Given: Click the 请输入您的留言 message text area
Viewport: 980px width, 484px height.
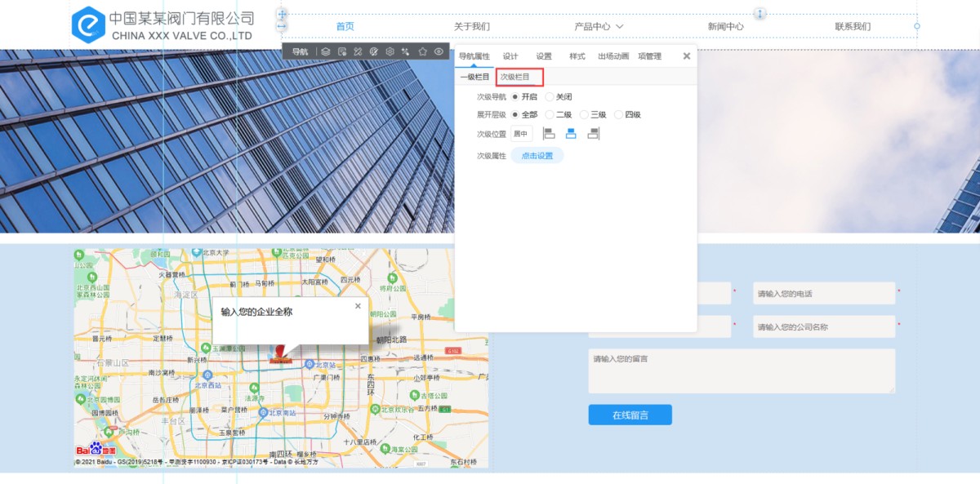Looking at the screenshot, I should [741, 371].
